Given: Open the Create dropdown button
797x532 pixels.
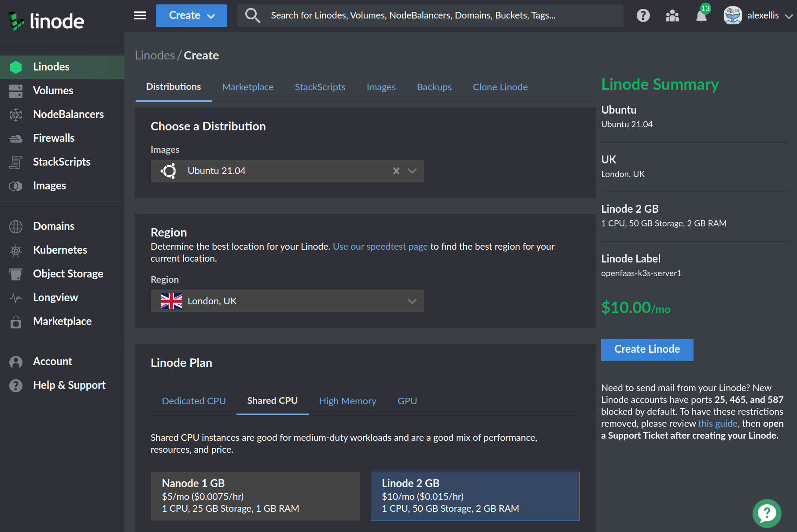Looking at the screenshot, I should pos(191,15).
